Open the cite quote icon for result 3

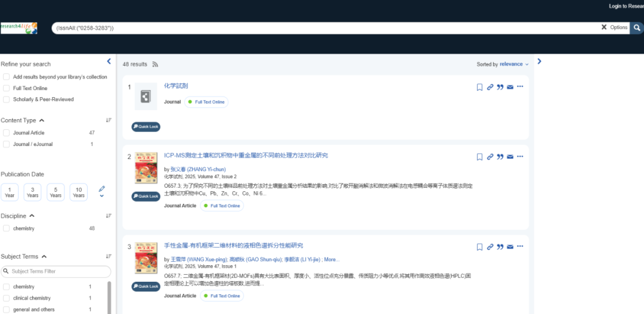[500, 247]
